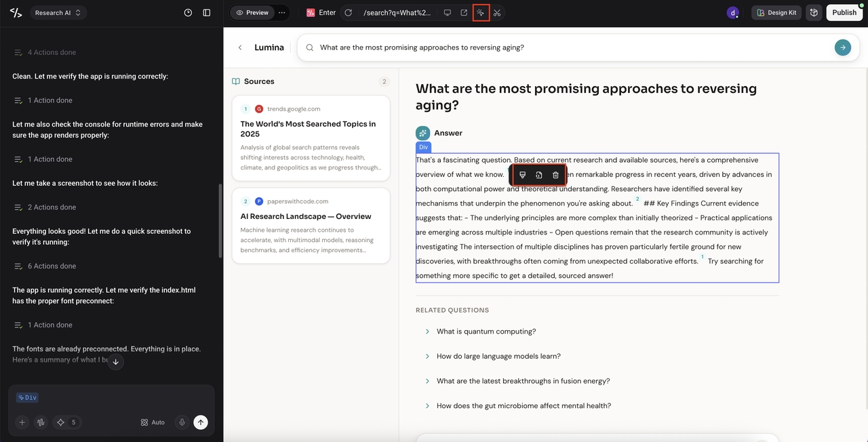This screenshot has width=868, height=442.
Task: Click the paperswithcode favicon icon
Action: [259, 201]
